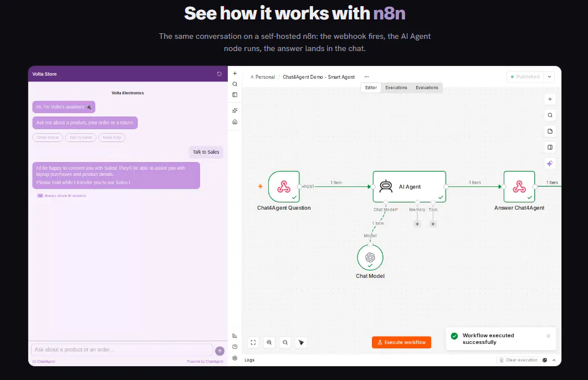Expand the Published dropdown arrow
This screenshot has width=588, height=380.
point(549,77)
